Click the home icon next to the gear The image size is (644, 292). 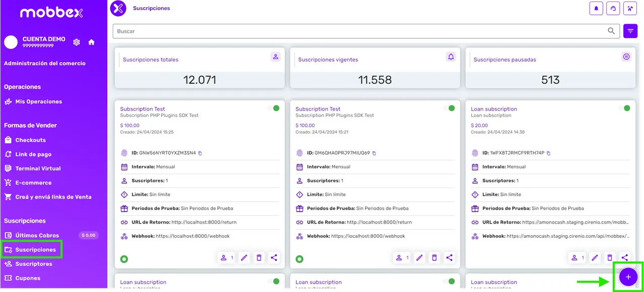pyautogui.click(x=92, y=42)
